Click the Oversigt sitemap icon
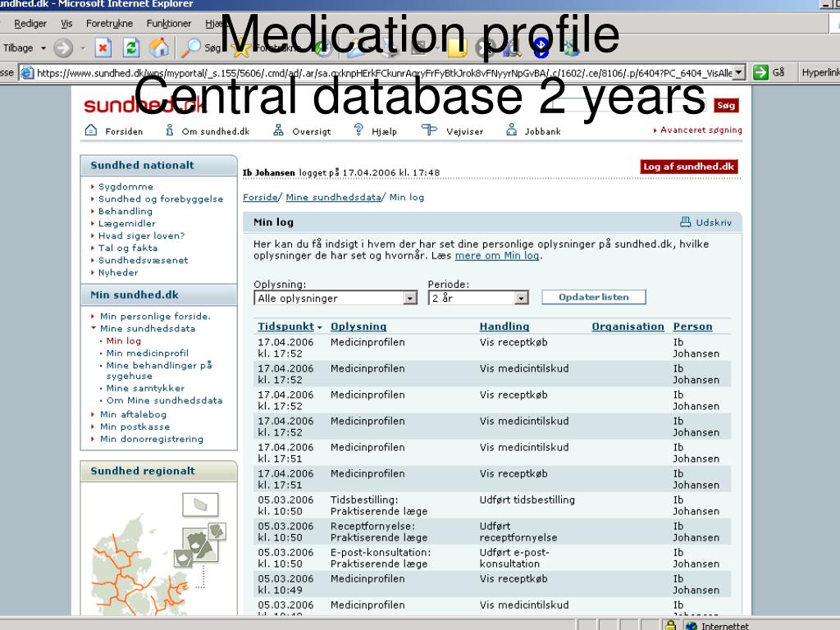Viewport: 840px width, 630px height. pyautogui.click(x=278, y=130)
